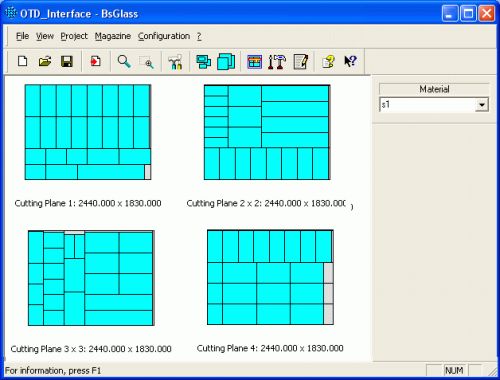This screenshot has width=500, height=380.
Task: Close the BsGlass window
Action: [486, 14]
